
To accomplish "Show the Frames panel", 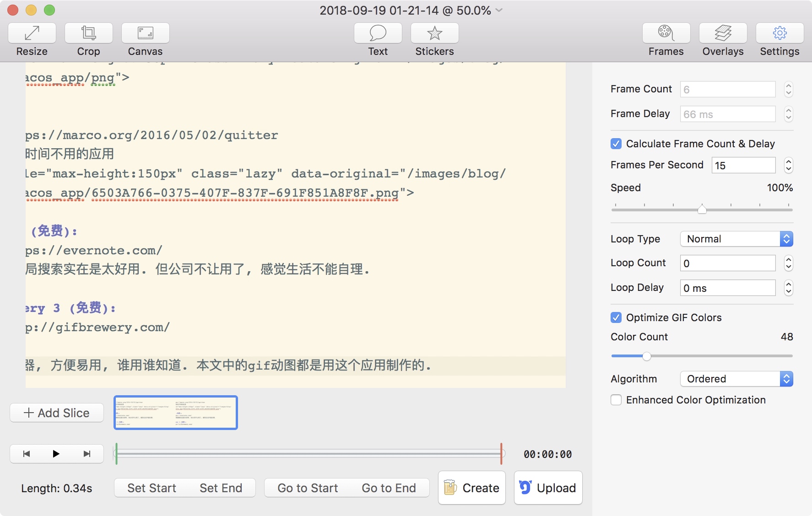I will click(666, 33).
